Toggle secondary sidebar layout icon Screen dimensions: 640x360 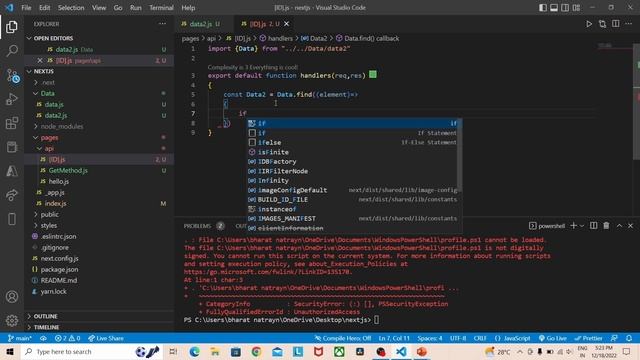565,8
